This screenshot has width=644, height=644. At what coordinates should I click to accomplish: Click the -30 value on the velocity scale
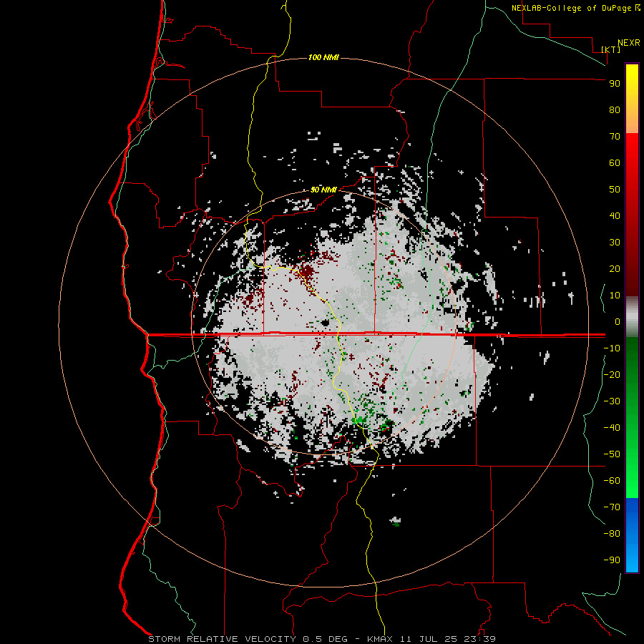[x=612, y=401]
